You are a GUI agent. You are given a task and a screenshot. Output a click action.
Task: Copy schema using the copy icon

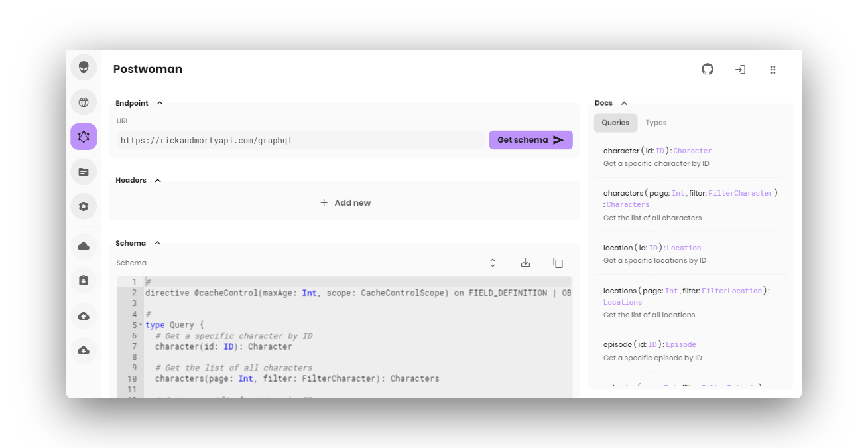(558, 263)
